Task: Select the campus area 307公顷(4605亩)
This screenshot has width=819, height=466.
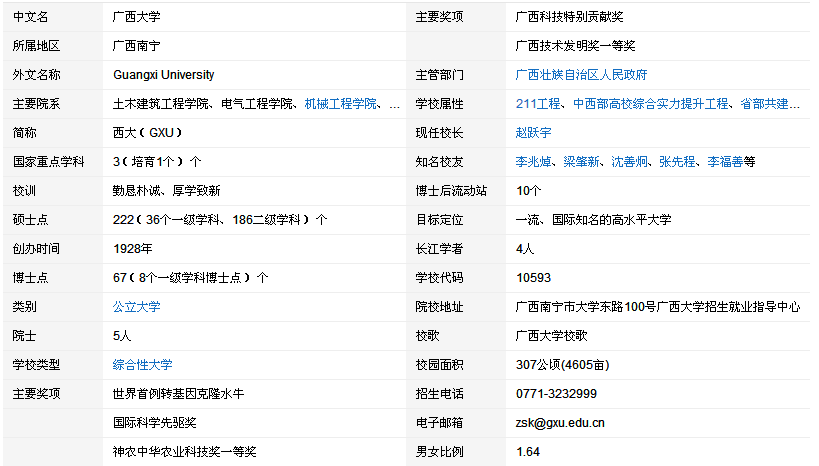Action: coord(563,365)
